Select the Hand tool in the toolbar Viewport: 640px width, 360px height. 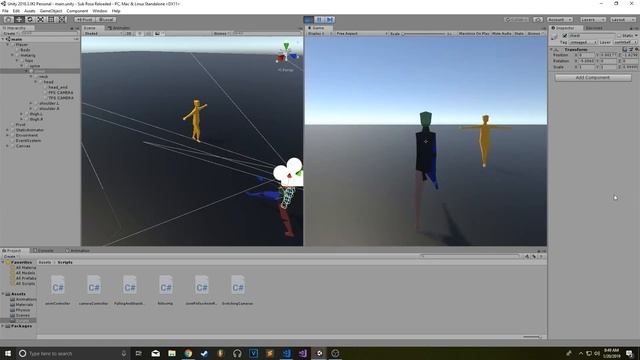pos(8,20)
